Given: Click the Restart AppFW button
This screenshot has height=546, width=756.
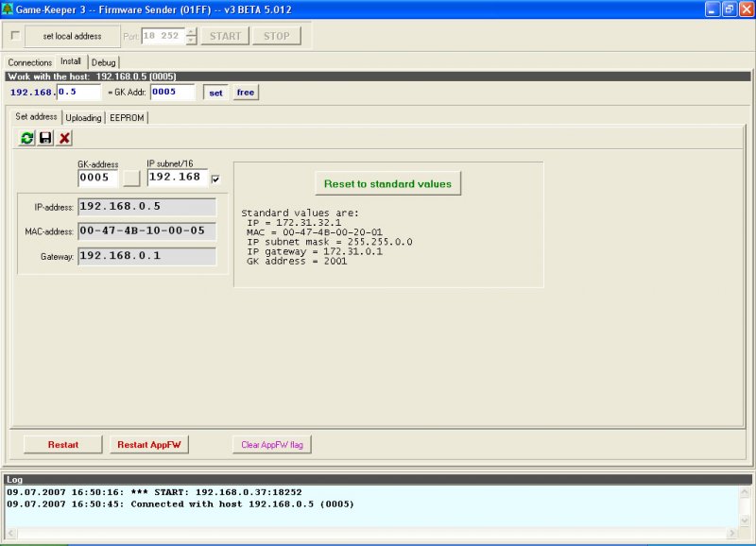Looking at the screenshot, I should tap(148, 444).
